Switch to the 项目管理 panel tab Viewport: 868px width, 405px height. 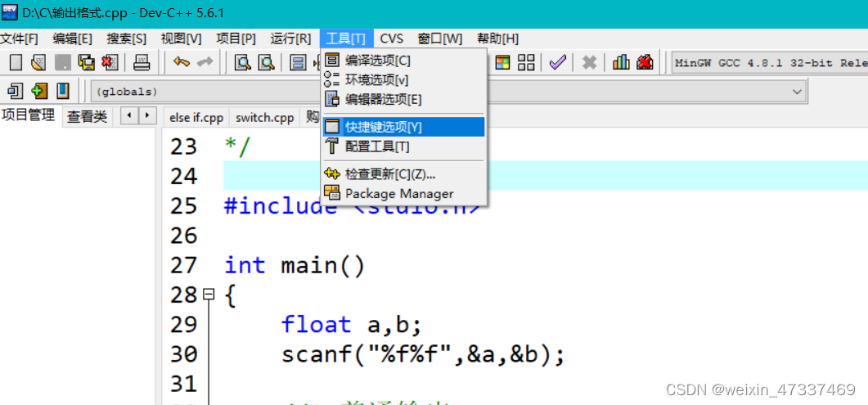(29, 115)
